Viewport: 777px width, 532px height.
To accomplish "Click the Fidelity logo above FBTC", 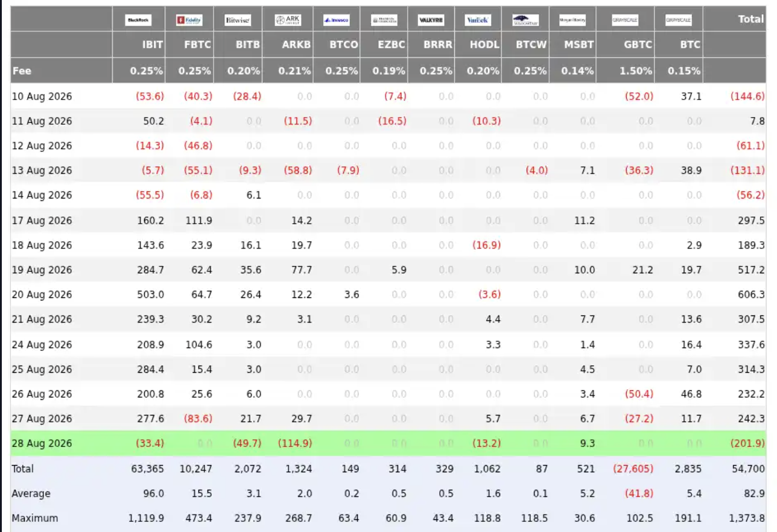I will coord(189,21).
